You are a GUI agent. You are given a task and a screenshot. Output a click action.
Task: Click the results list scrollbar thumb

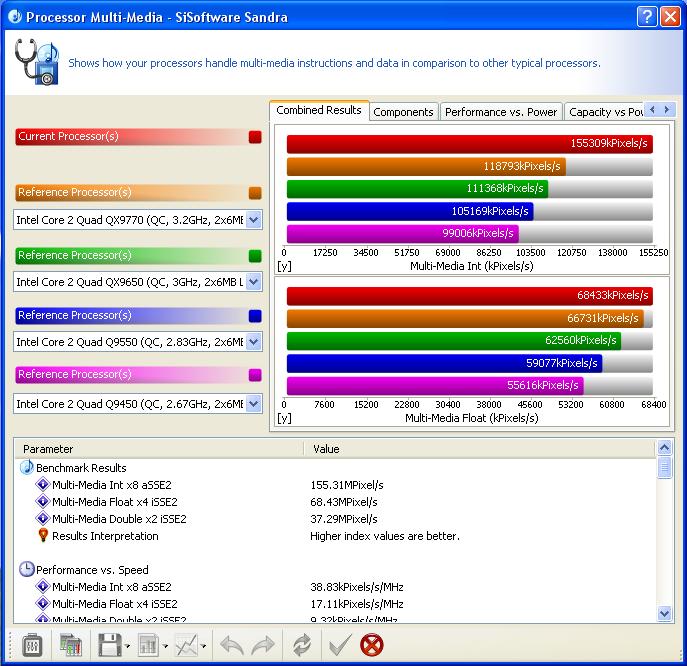pos(664,467)
